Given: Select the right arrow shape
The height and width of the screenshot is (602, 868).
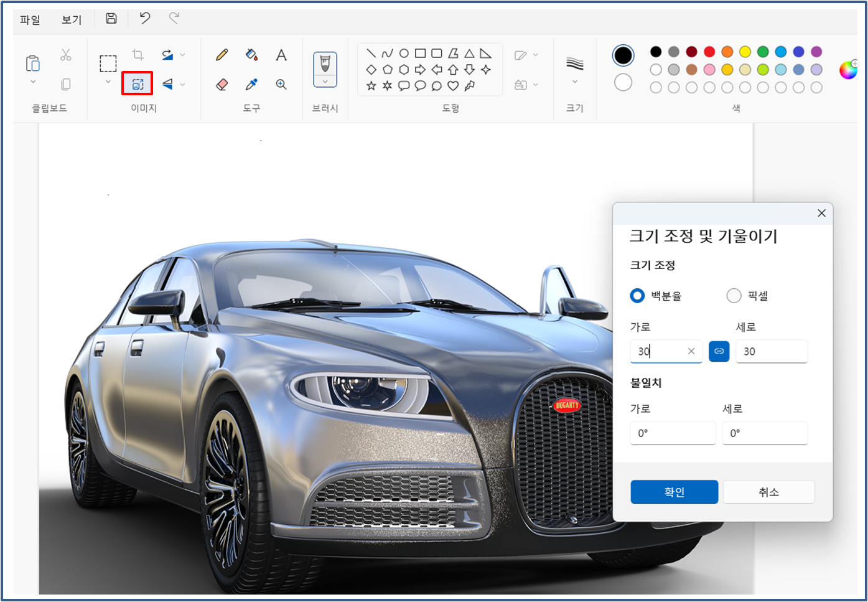Looking at the screenshot, I should click(420, 70).
